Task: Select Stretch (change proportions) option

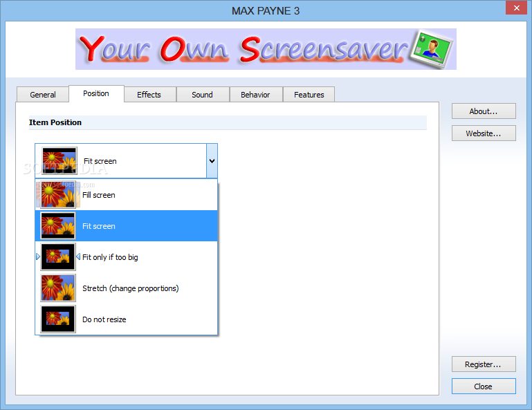Action: (126, 288)
